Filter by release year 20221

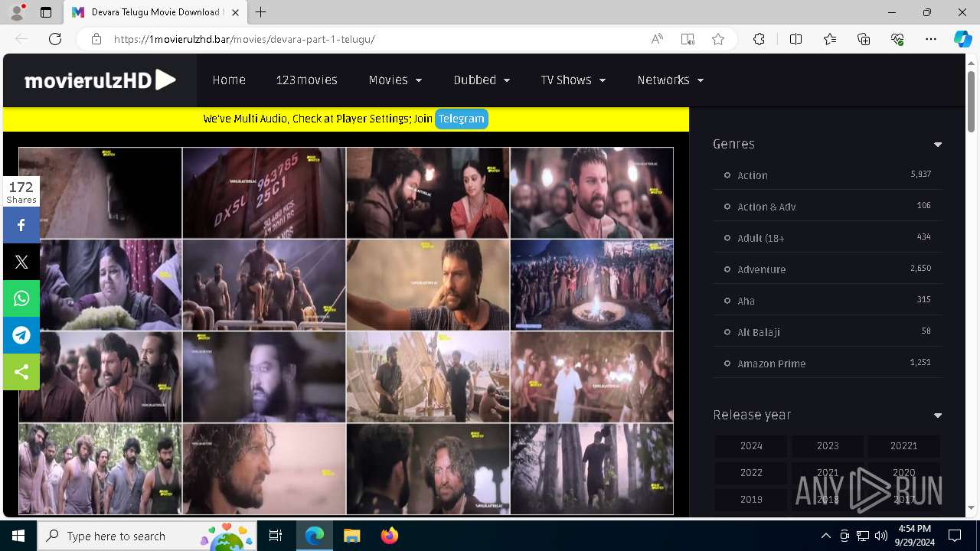coord(904,446)
